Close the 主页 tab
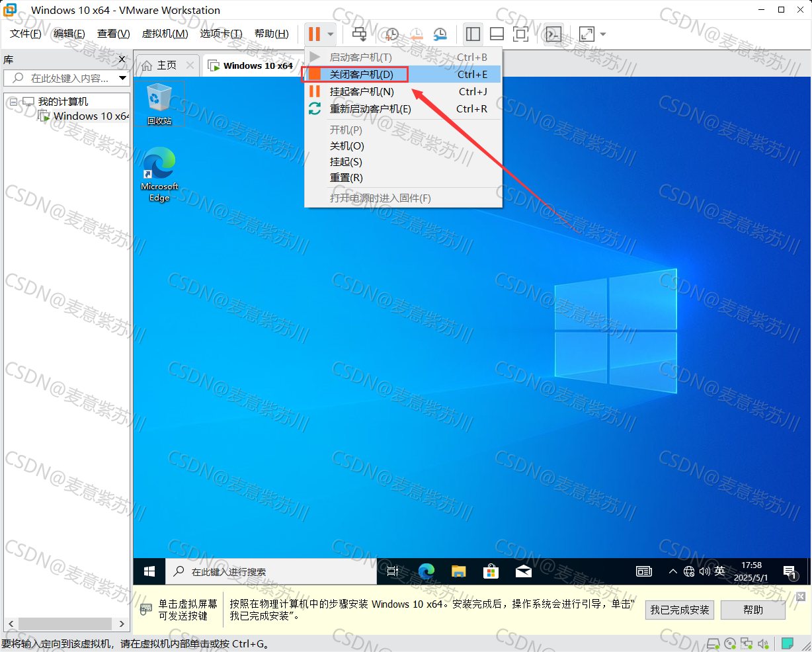The height and width of the screenshot is (652, 812). (190, 65)
